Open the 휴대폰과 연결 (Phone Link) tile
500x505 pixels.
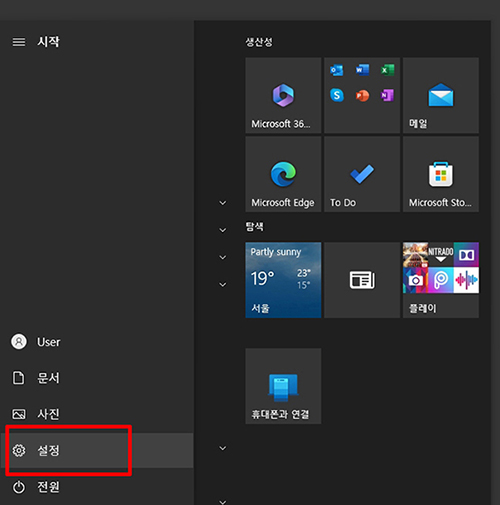click(x=283, y=386)
